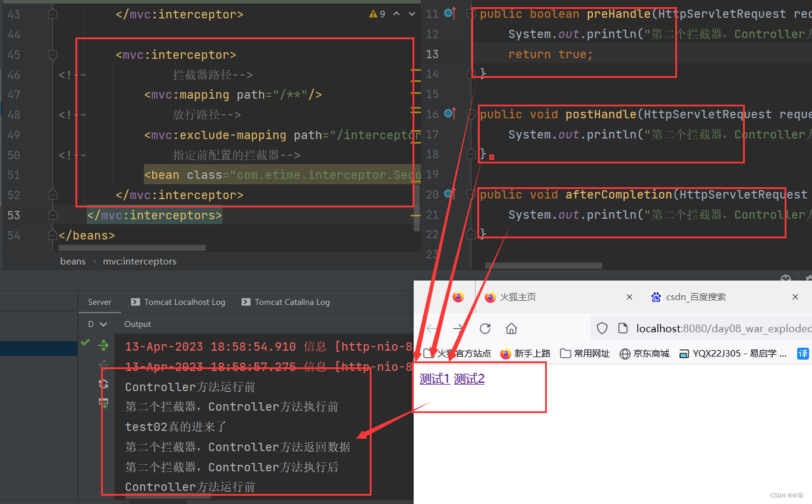Click the 'test02真的进来了' console line
The width and height of the screenshot is (812, 504).
click(x=176, y=427)
